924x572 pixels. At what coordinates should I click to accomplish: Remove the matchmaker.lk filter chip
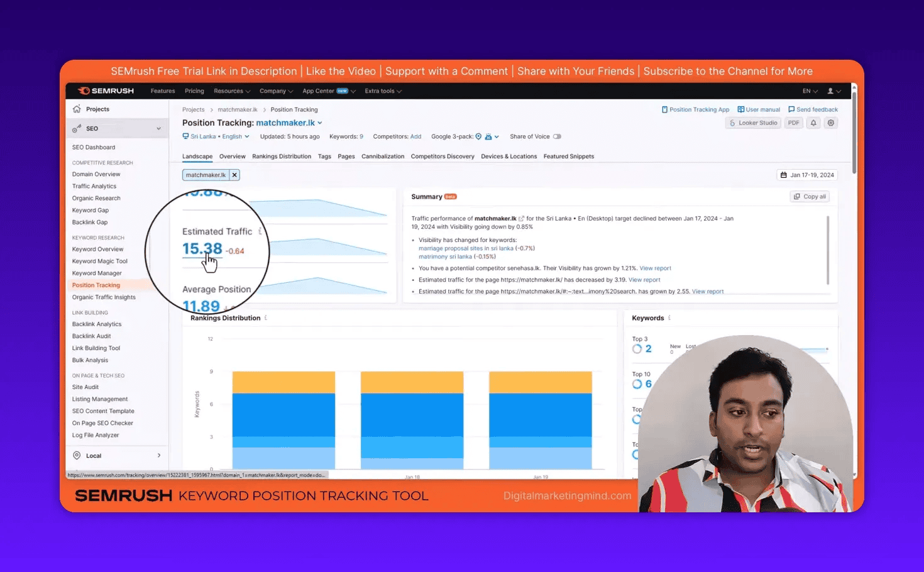coord(234,175)
